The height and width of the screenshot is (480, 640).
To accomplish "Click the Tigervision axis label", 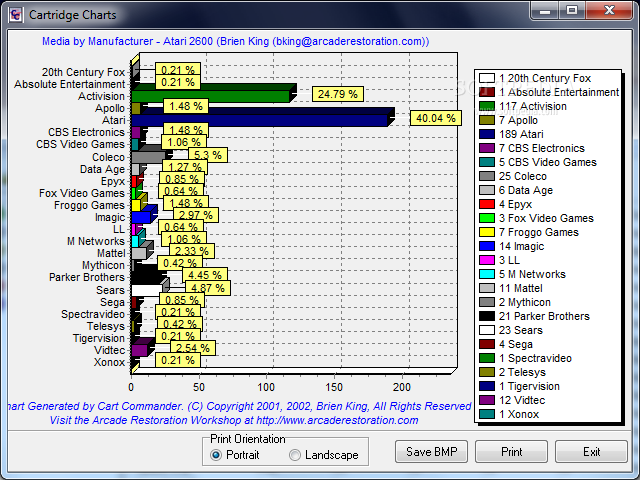I will pos(99,338).
